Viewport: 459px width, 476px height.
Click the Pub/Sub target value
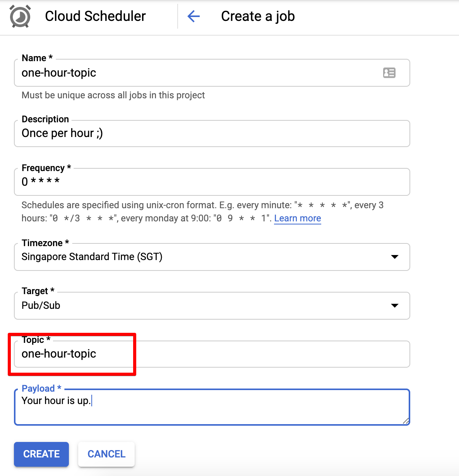click(41, 306)
